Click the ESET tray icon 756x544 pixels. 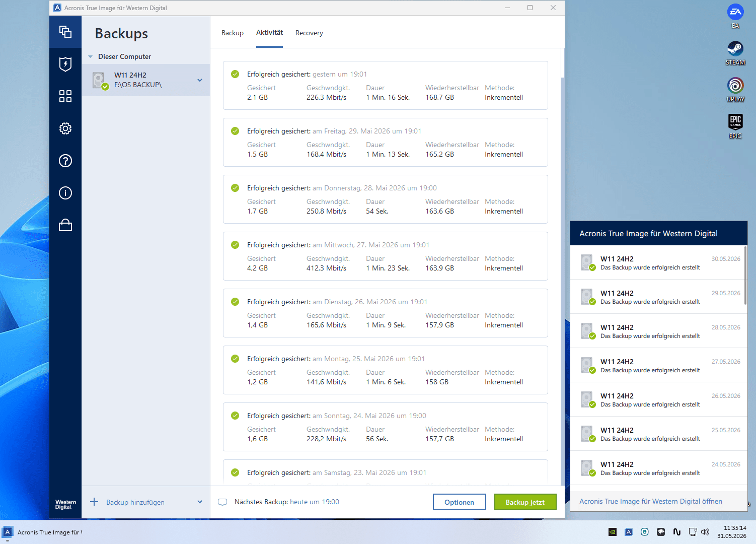(x=645, y=532)
